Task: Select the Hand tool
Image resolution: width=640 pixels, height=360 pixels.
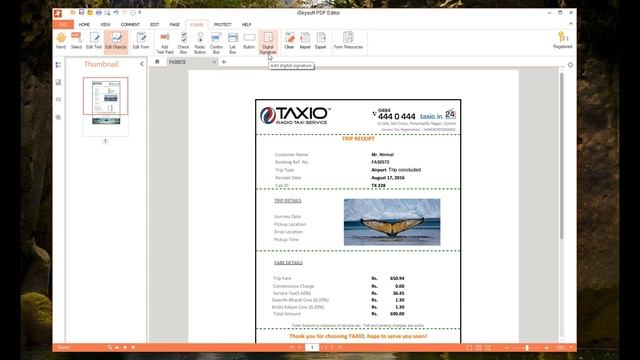Action: [61, 41]
